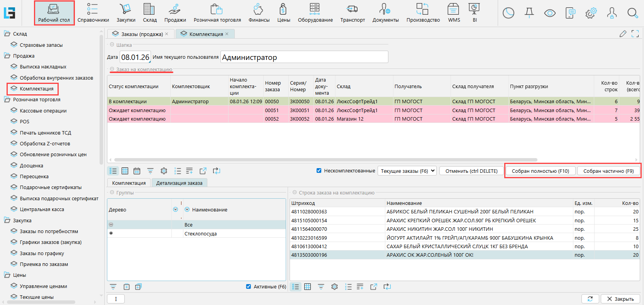This screenshot has width=644, height=305.
Task: Collapse the Шапка section
Action: [x=112, y=45]
